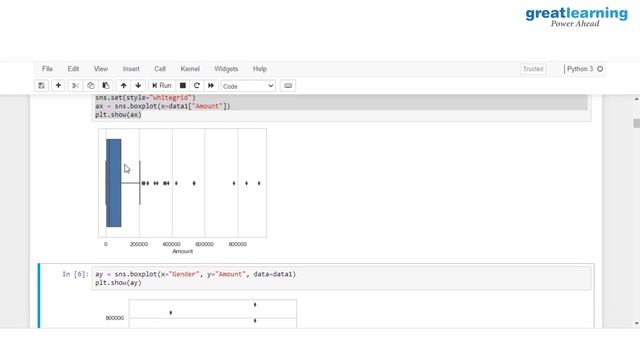Click the Gender boxplot output chart
This screenshot has width=640, height=360.
(x=200, y=313)
